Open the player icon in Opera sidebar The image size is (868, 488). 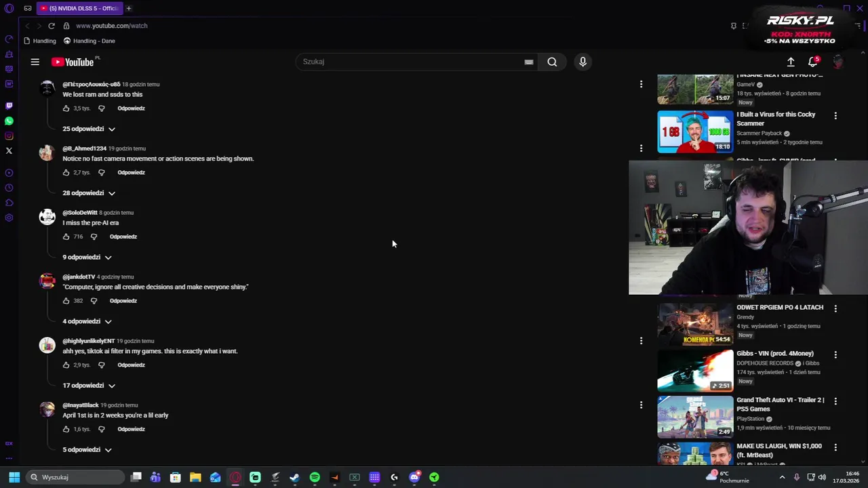click(x=9, y=173)
